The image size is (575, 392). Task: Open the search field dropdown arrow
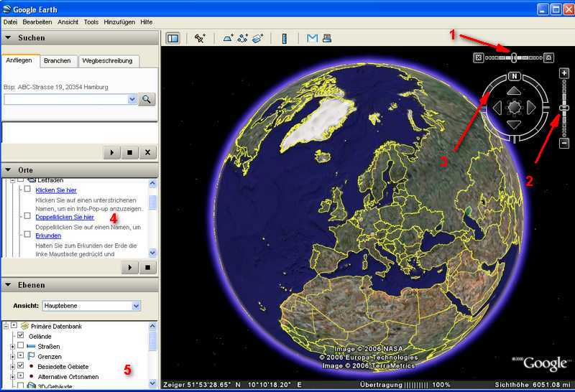point(132,99)
